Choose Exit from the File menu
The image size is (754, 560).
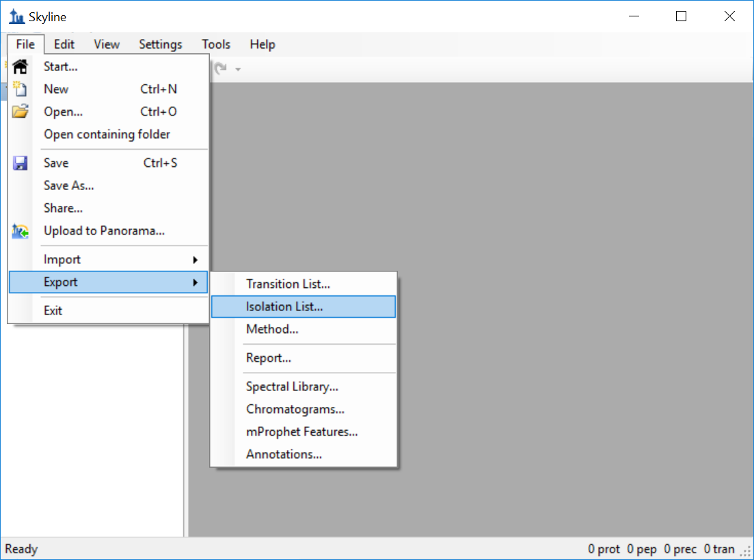109,311
